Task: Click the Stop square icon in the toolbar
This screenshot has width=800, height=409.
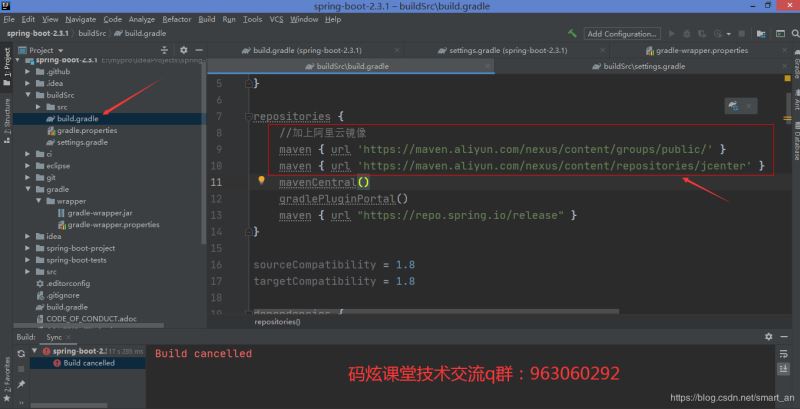Action: 741,34
